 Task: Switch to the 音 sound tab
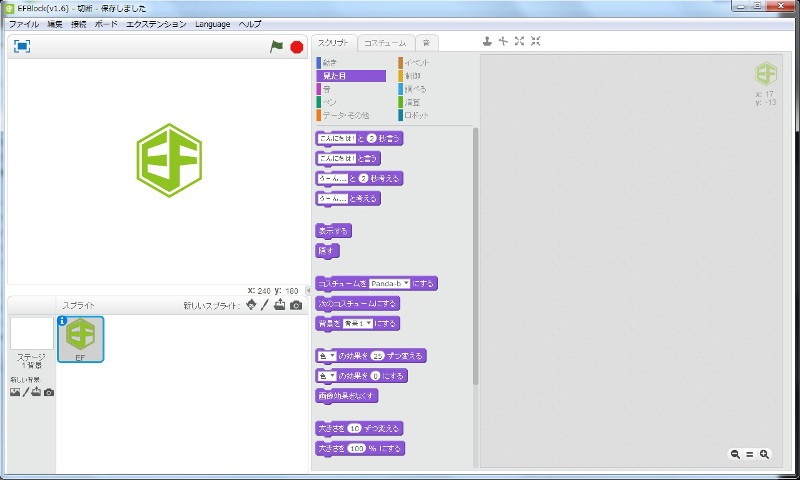[427, 43]
